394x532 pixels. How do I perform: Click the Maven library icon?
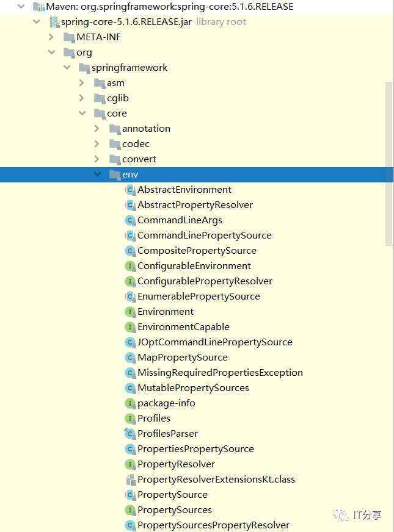(38, 7)
